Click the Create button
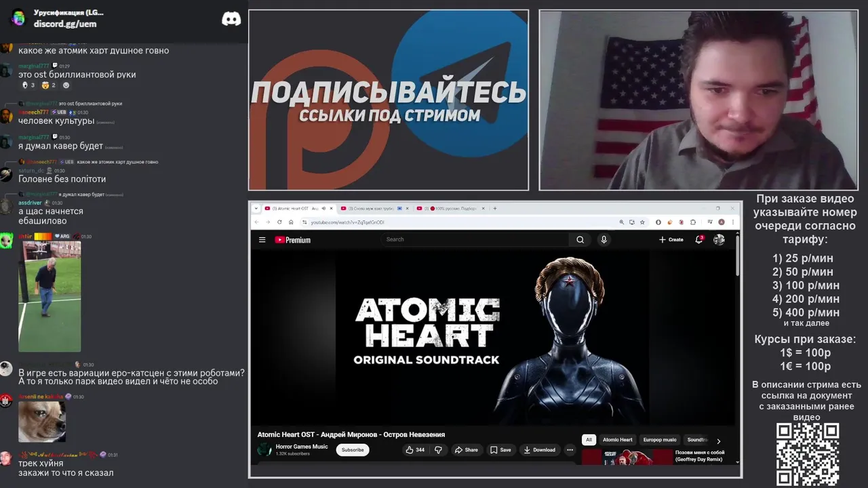Viewport: 868px width, 488px height. tap(671, 239)
